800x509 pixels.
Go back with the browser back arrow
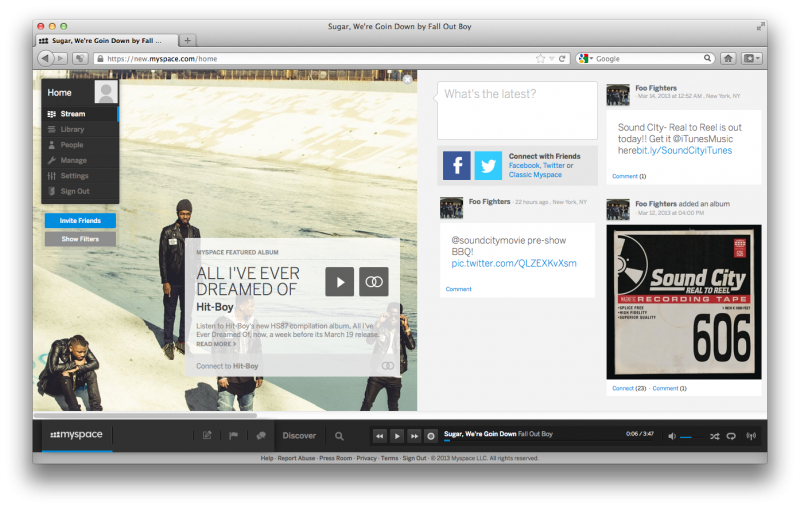45,58
